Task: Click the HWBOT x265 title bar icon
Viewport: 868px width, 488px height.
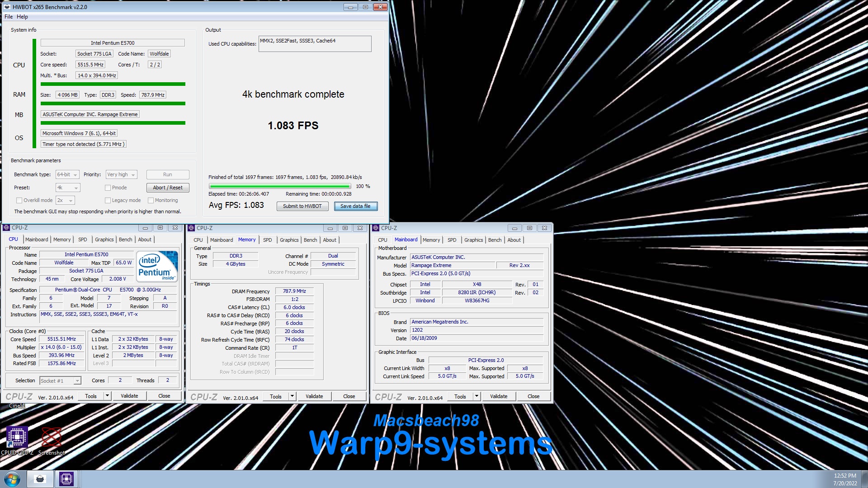Action: click(x=7, y=7)
